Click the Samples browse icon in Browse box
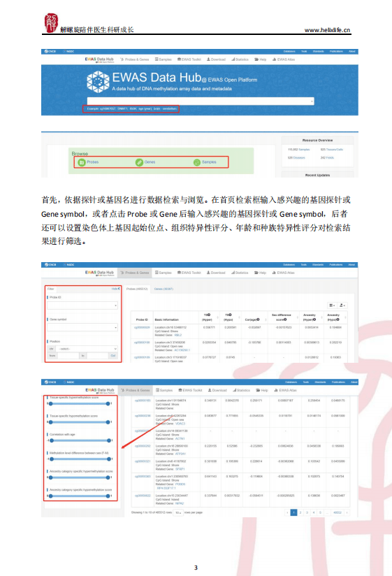Image resolution: width=392 pixels, height=576 pixels. click(197, 162)
